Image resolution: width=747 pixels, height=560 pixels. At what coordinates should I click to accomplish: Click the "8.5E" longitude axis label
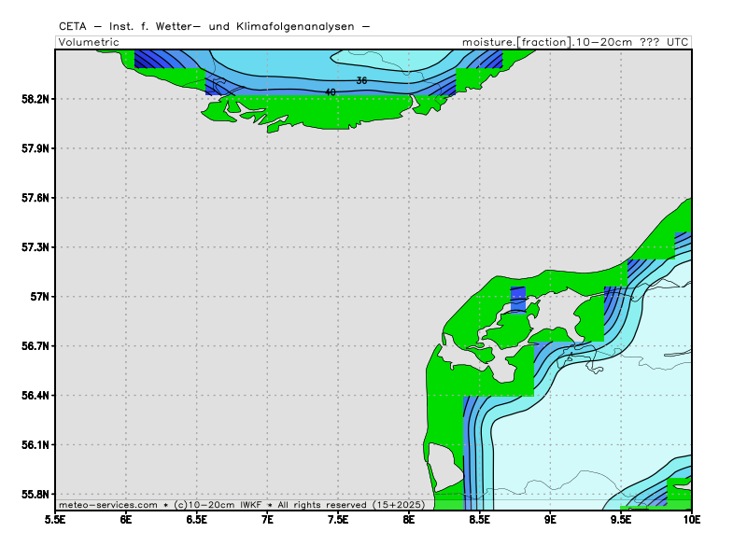480,519
